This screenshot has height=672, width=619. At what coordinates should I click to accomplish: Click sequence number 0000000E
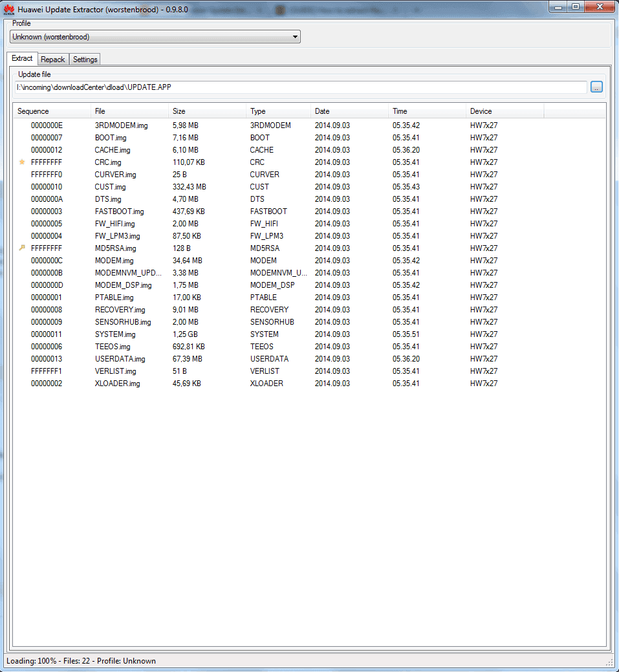tap(47, 125)
